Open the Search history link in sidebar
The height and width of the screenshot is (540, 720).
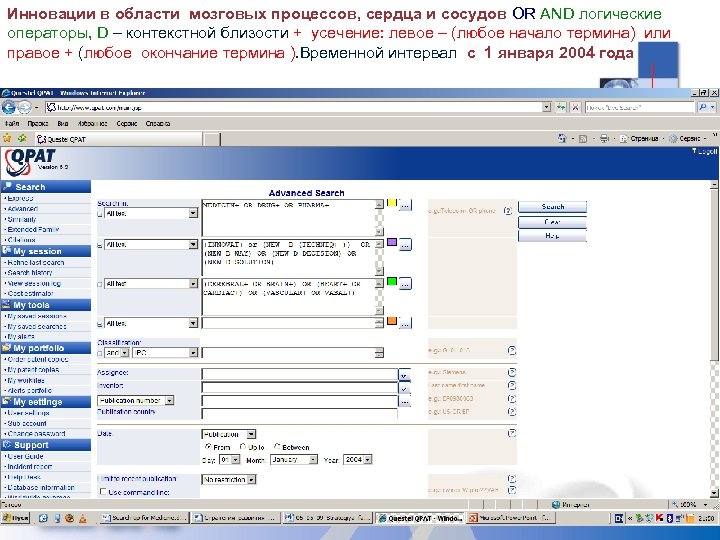coord(30,273)
